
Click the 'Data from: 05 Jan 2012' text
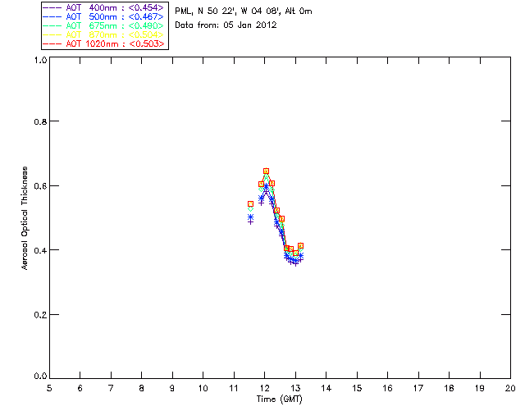pyautogui.click(x=226, y=25)
